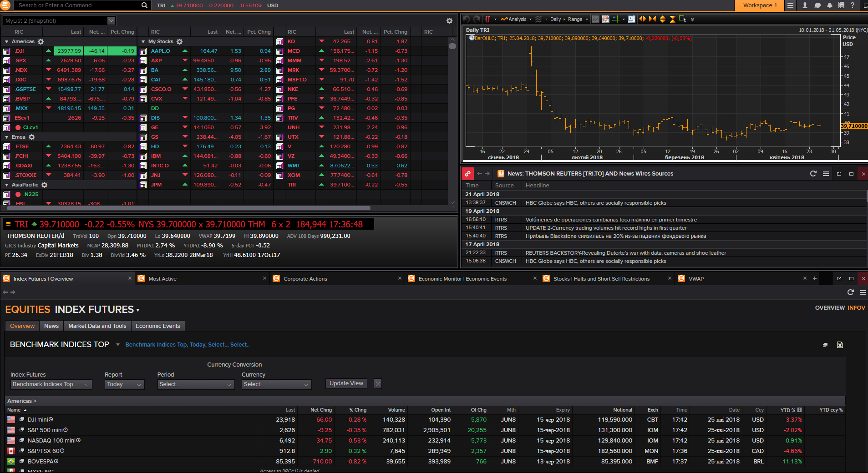Screen dimensions: 868x473
Task: Open the Market Data and Tools tab
Action: tap(97, 326)
